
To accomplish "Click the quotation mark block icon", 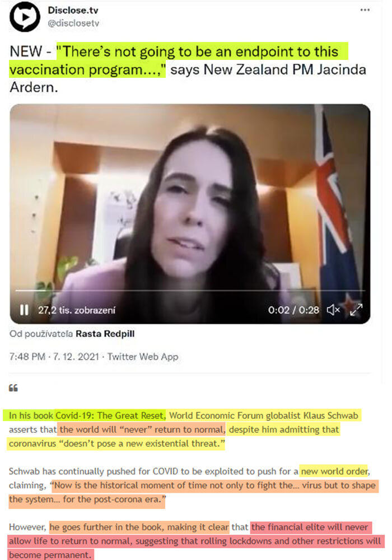I will (x=13, y=388).
